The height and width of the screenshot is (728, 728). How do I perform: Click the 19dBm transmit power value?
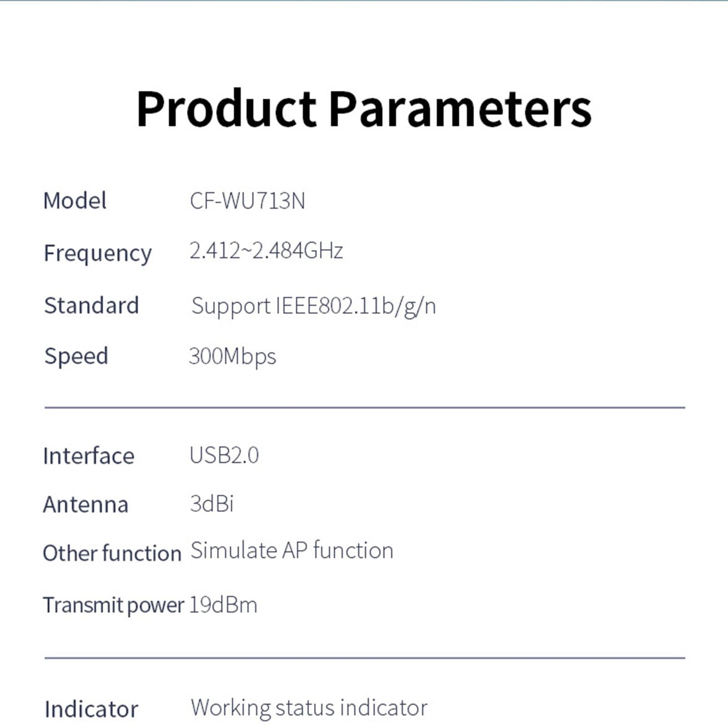223,605
